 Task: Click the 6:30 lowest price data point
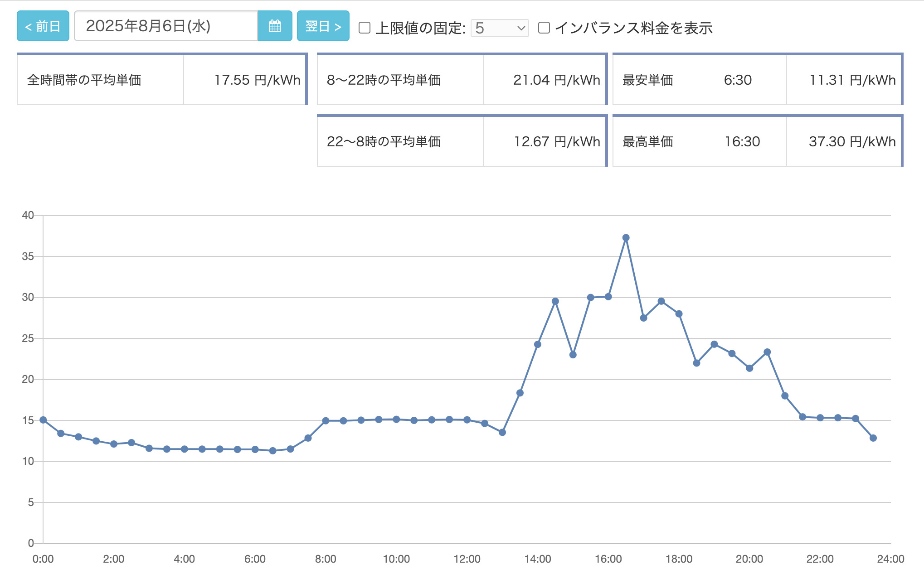[x=272, y=451]
